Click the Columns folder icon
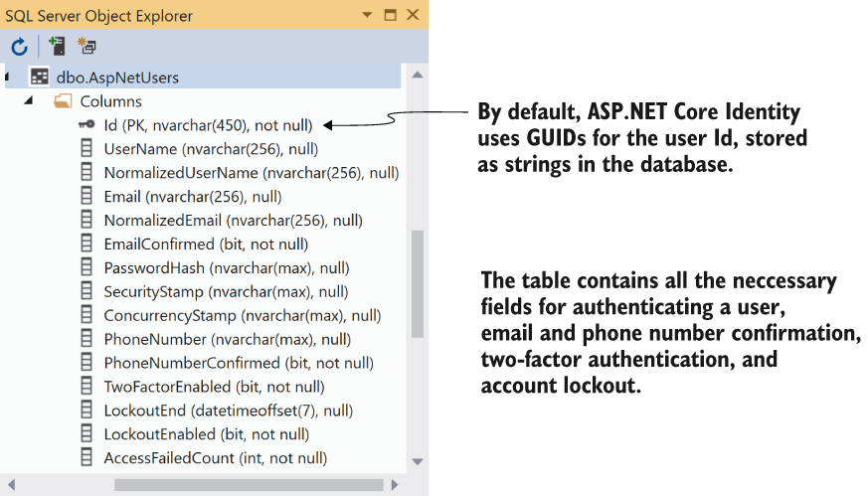 pyautogui.click(x=63, y=101)
